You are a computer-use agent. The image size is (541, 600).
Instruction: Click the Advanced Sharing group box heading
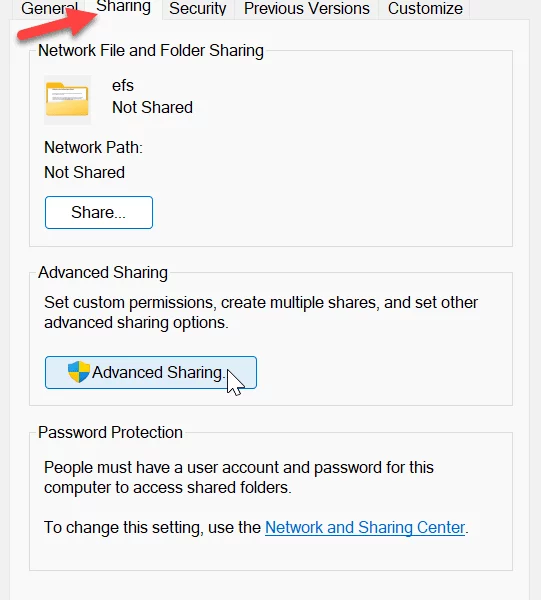click(103, 272)
